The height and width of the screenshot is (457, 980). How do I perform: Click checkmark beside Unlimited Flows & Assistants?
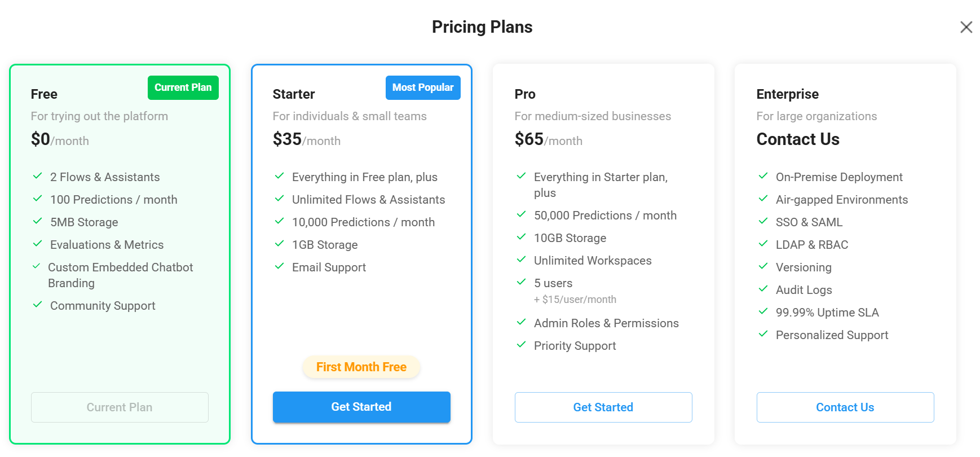[279, 199]
